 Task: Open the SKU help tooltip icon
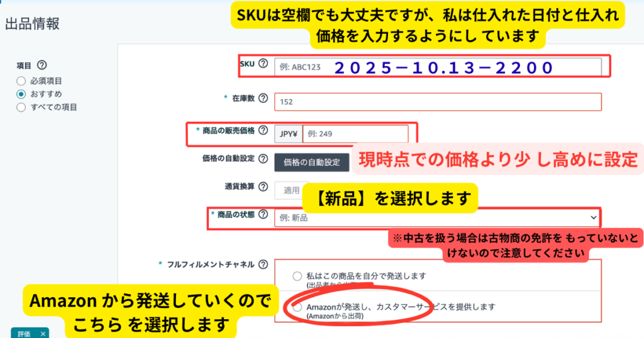click(263, 63)
